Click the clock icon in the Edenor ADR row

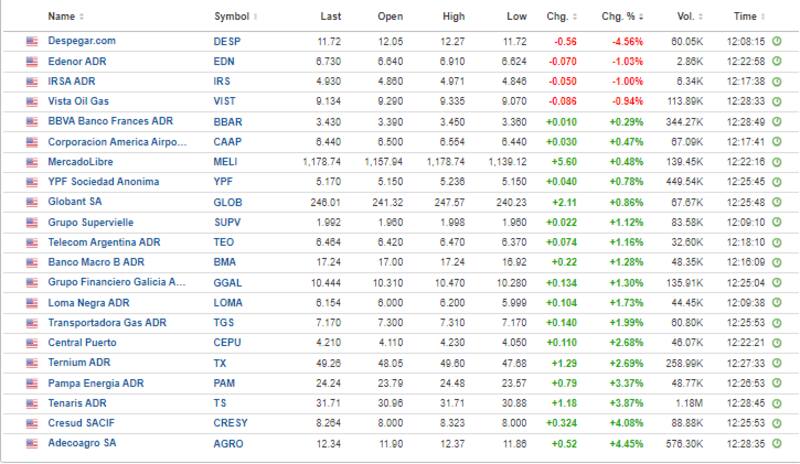[x=776, y=61]
